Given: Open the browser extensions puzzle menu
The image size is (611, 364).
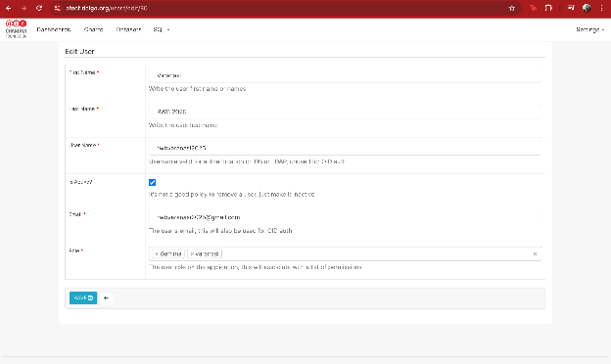Looking at the screenshot, I should point(548,8).
